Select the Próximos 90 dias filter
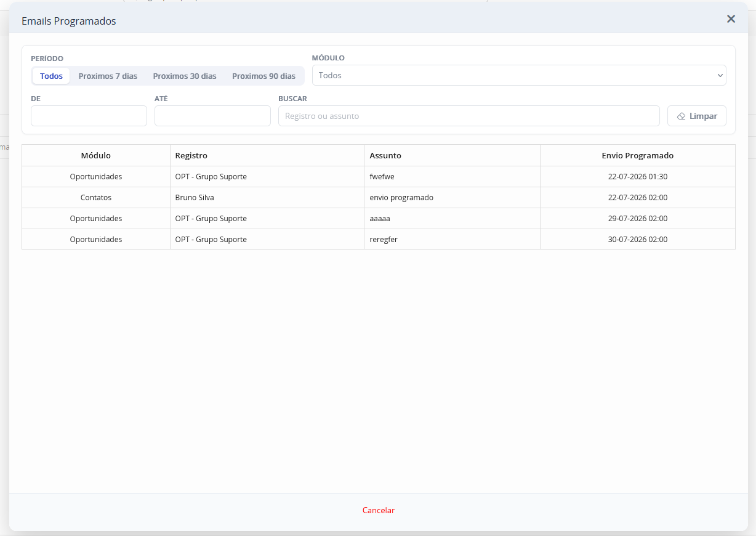 (263, 76)
